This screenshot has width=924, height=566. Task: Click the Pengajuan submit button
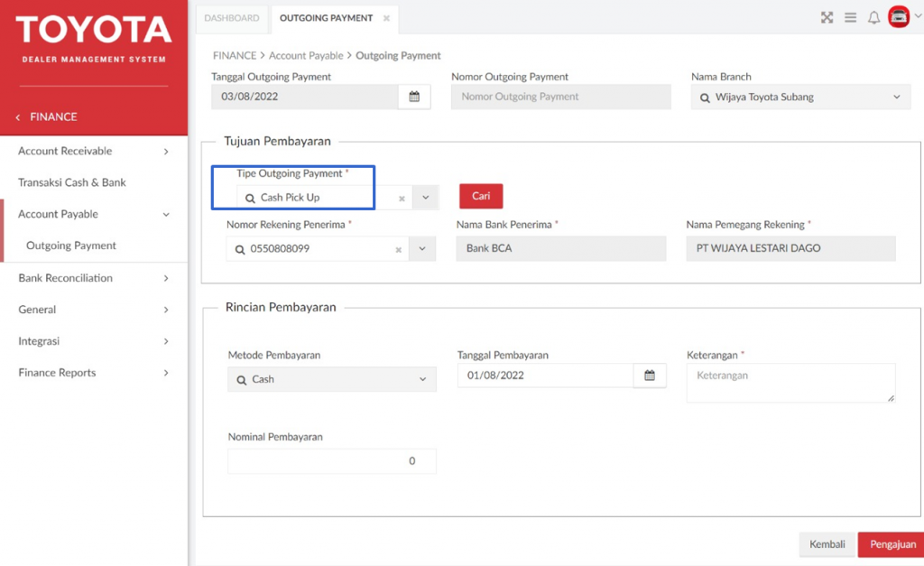coord(892,544)
